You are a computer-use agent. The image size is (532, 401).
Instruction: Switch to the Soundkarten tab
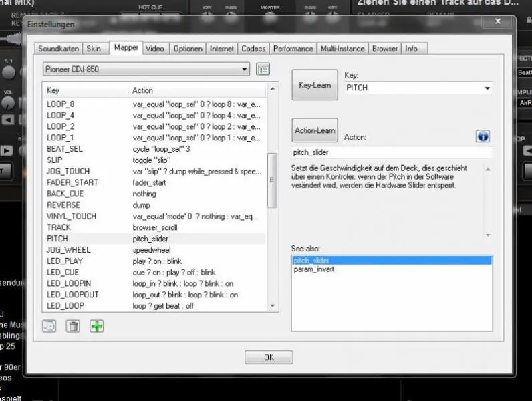[x=59, y=49]
